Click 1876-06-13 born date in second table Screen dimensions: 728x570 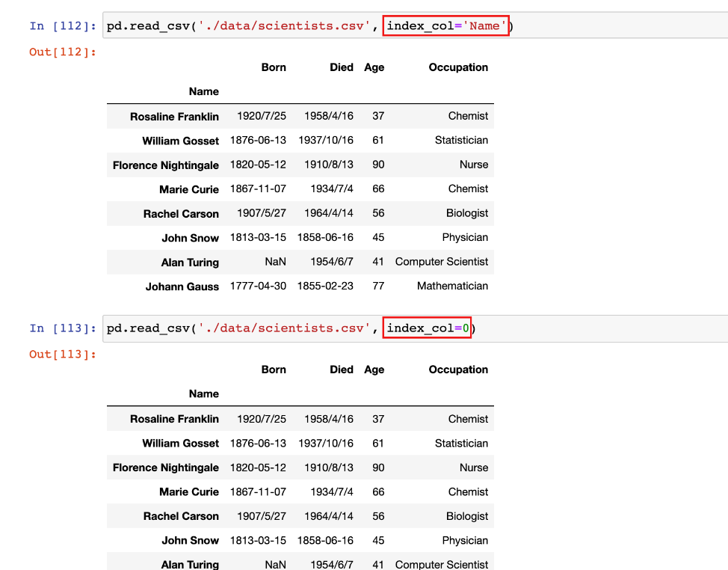coord(258,443)
